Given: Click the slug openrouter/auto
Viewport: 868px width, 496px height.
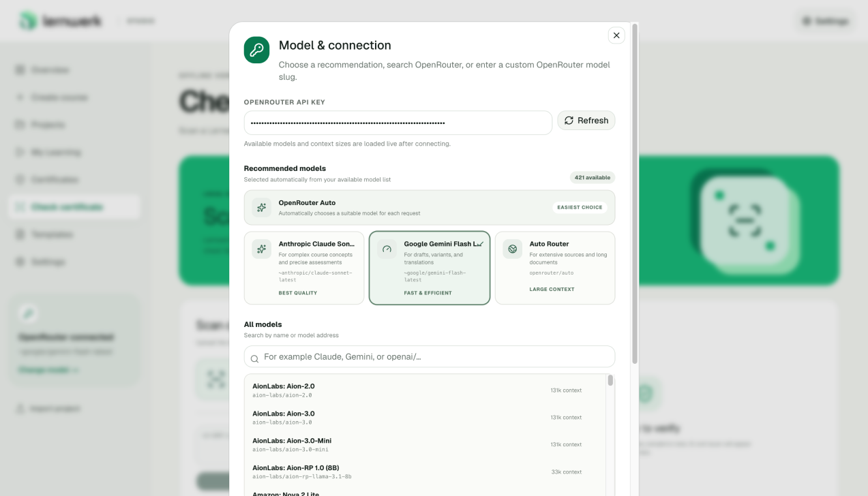Looking at the screenshot, I should click(552, 273).
